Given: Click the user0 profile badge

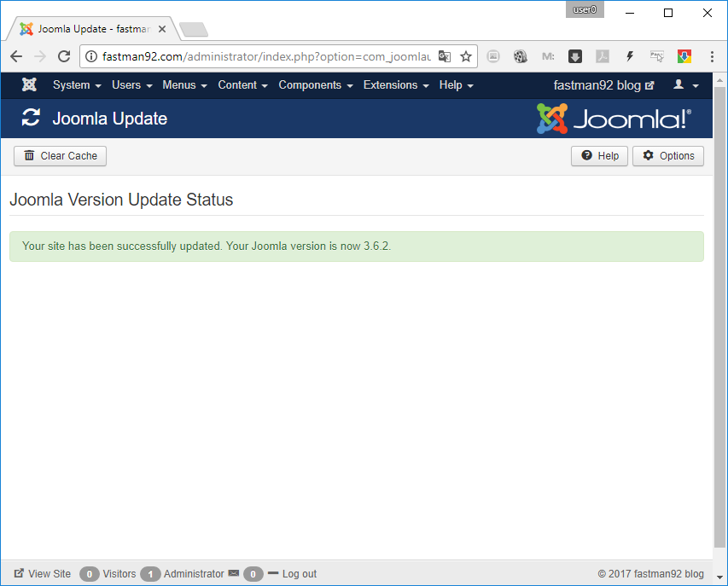Looking at the screenshot, I should pyautogui.click(x=585, y=9).
